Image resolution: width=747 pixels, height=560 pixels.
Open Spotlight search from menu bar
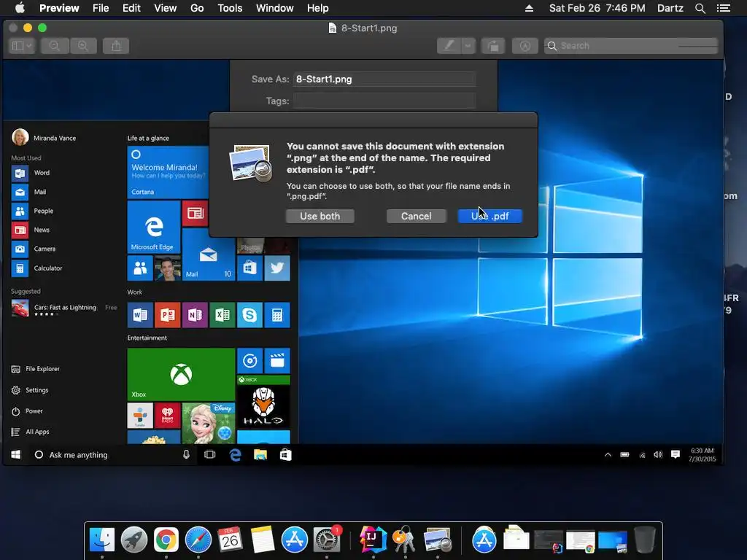point(700,8)
